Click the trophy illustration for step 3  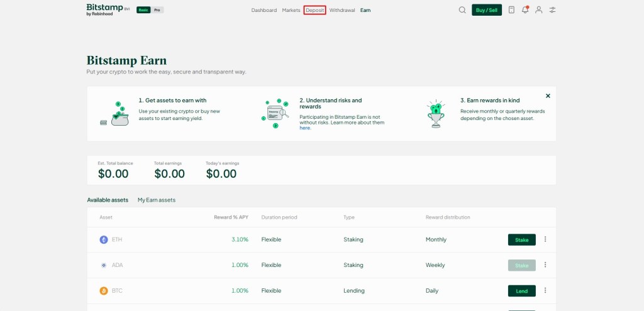[436, 114]
